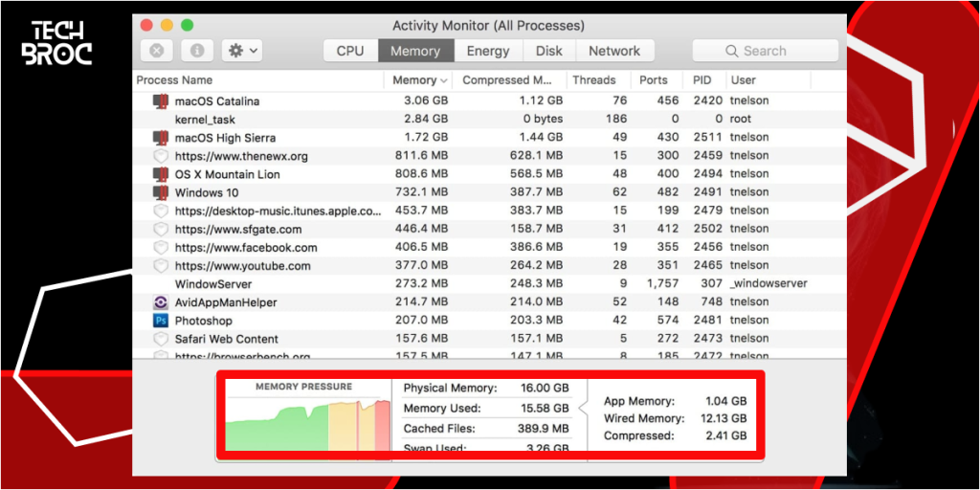This screenshot has width=980, height=490.
Task: Click the _windowserver user cell
Action: pyautogui.click(x=768, y=283)
